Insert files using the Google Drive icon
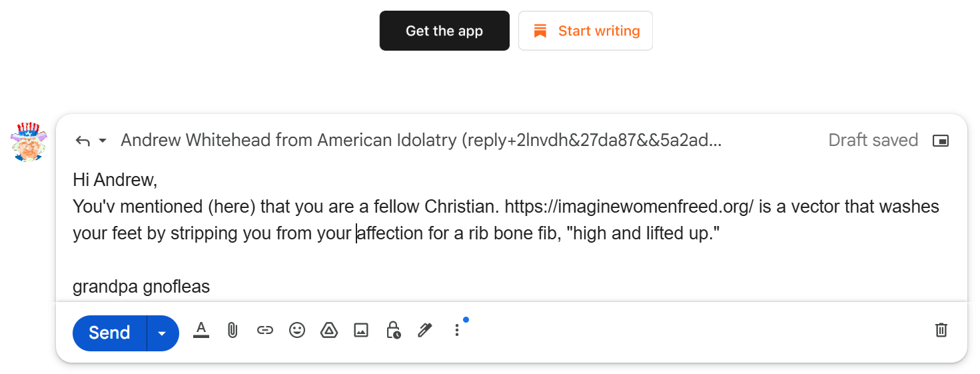Screen dimensions: 980x374 329,330
